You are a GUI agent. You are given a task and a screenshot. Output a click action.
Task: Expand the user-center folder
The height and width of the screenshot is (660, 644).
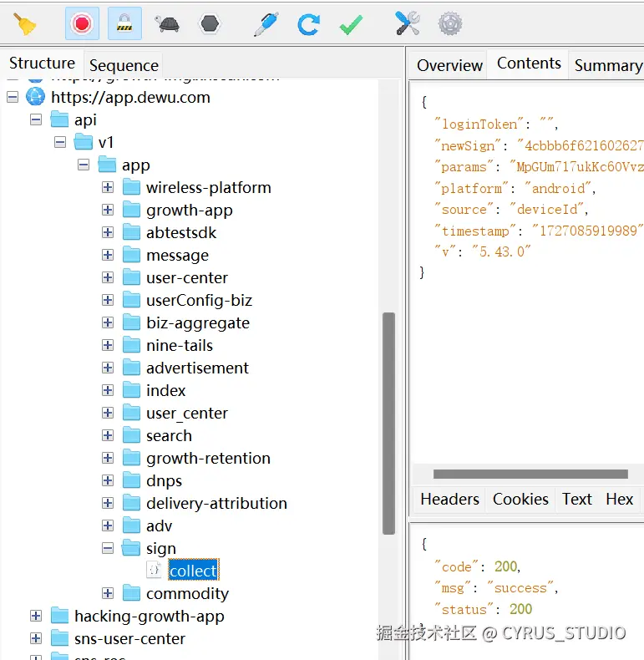[108, 277]
